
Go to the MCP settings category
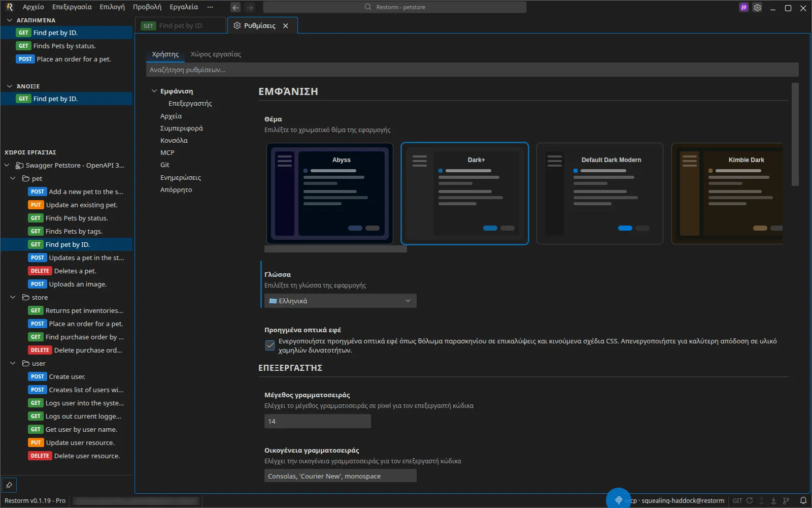[167, 152]
